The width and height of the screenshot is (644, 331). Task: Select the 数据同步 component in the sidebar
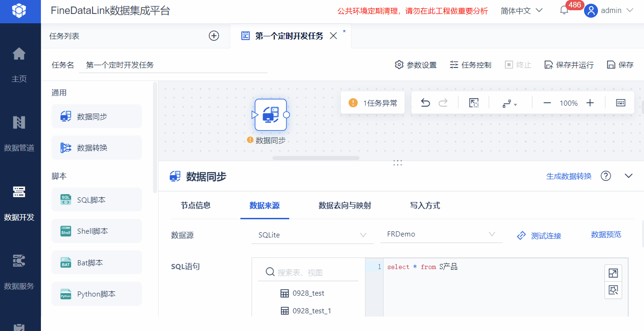[96, 116]
